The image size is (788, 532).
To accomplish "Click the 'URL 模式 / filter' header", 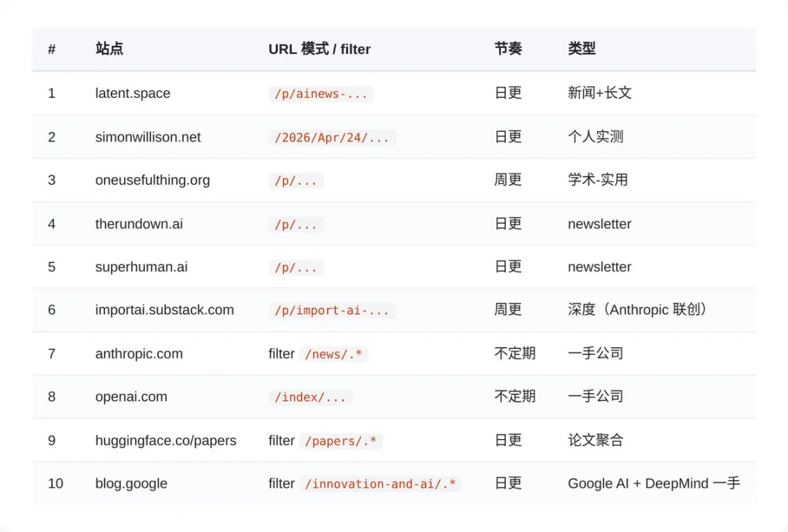I will click(319, 49).
